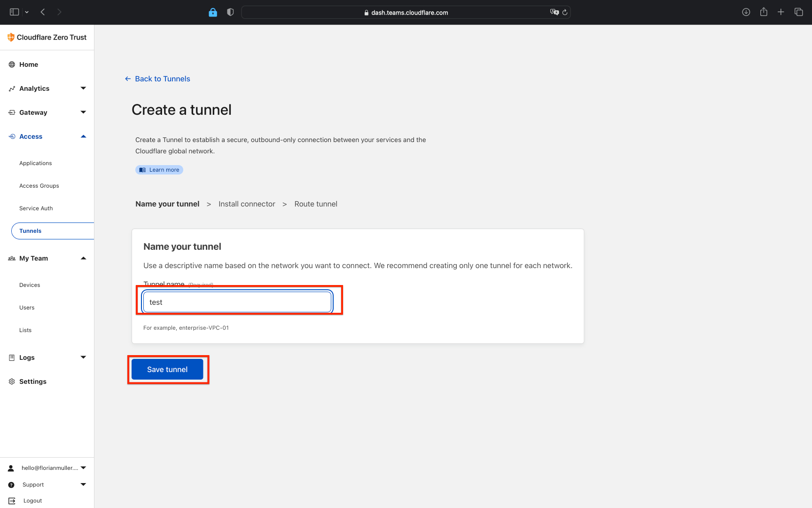Viewport: 812px width, 508px height.
Task: Click the Logout icon at the bottom
Action: (12, 500)
